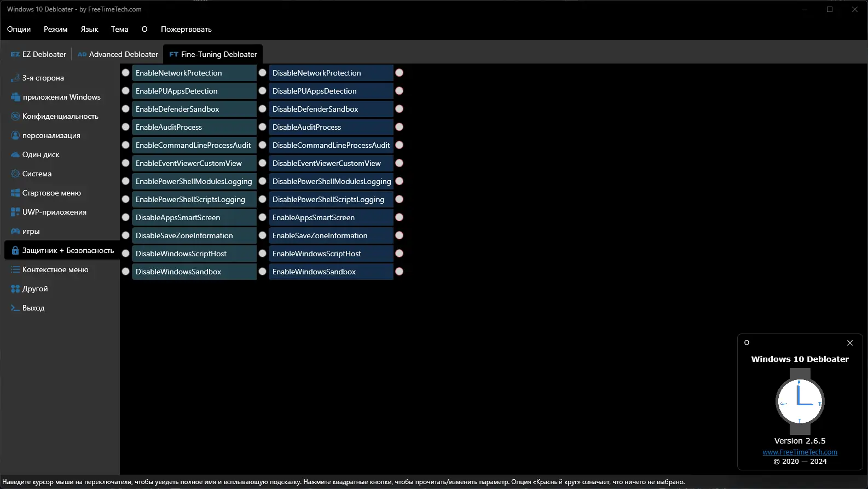Click the Пожертвовать menu item
This screenshot has width=868, height=489.
click(186, 29)
